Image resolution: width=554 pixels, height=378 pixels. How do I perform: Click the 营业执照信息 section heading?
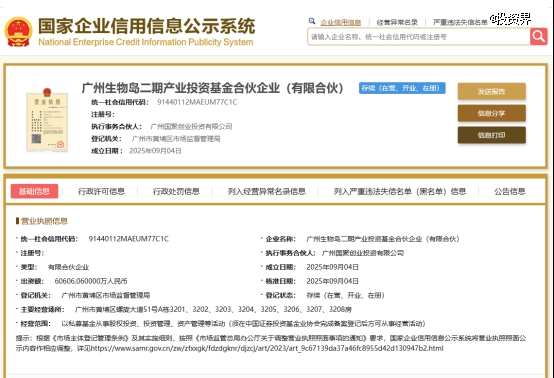point(44,221)
